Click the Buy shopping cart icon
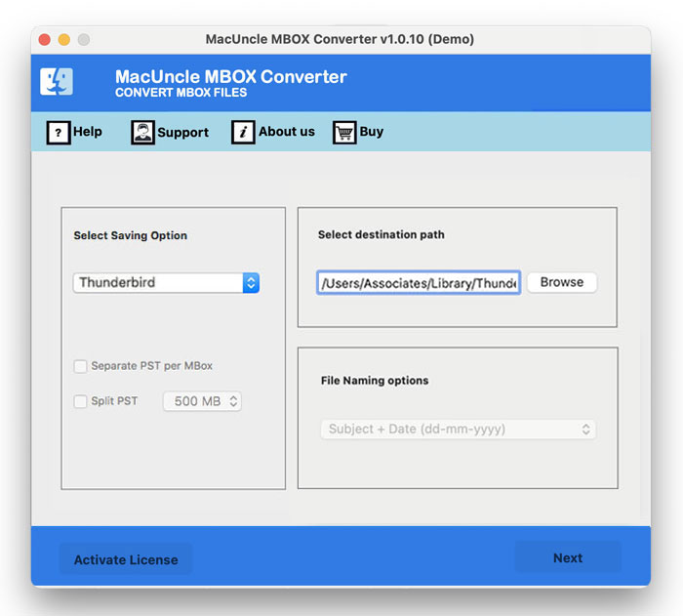Screen dimensions: 683x616 344,133
